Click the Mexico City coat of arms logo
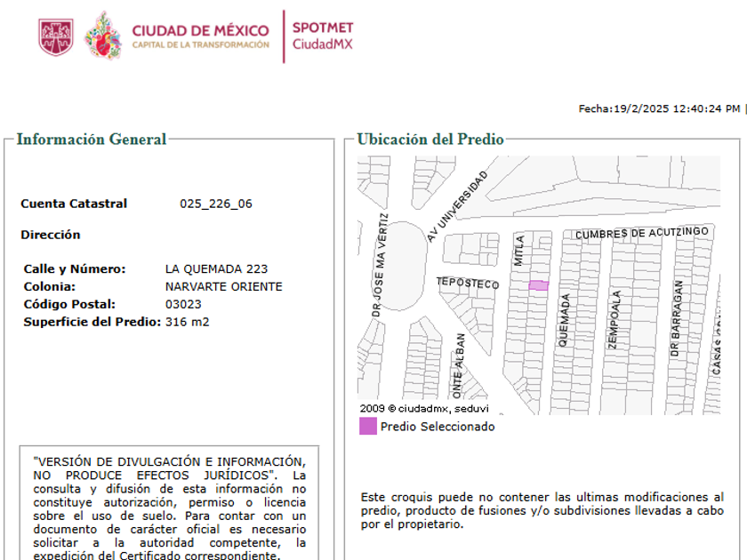Screen dimensions: 747x560 pyautogui.click(x=56, y=37)
